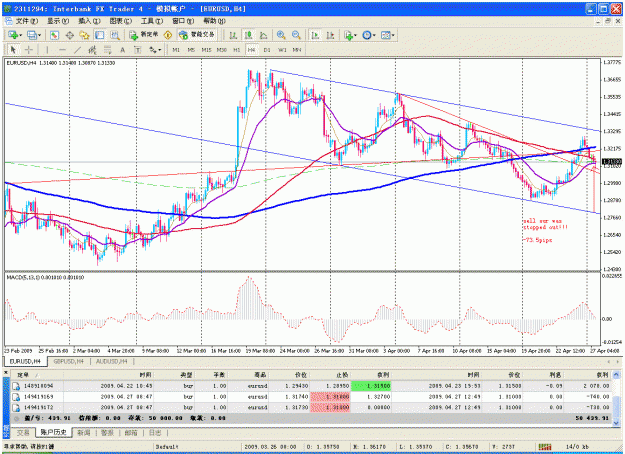The height and width of the screenshot is (454, 625).
Task: Switch timeframe to H1
Action: [237, 50]
